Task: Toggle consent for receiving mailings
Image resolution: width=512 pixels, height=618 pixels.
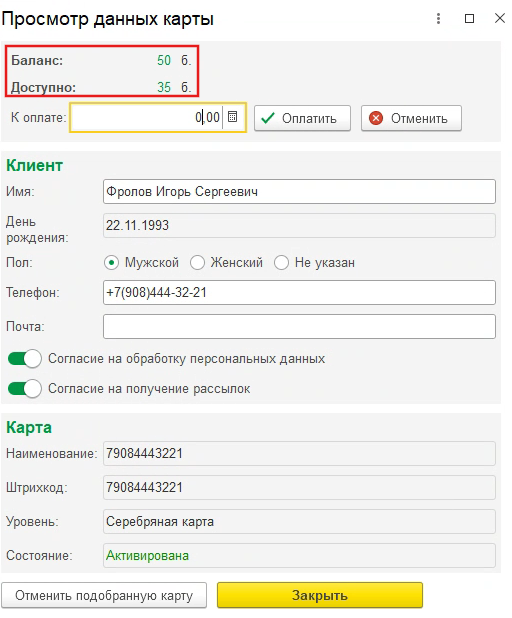Action: coord(24,389)
